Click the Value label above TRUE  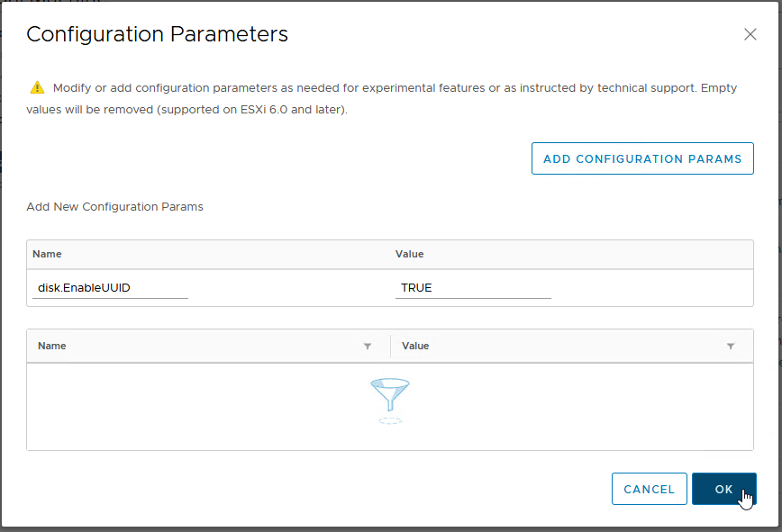[409, 254]
